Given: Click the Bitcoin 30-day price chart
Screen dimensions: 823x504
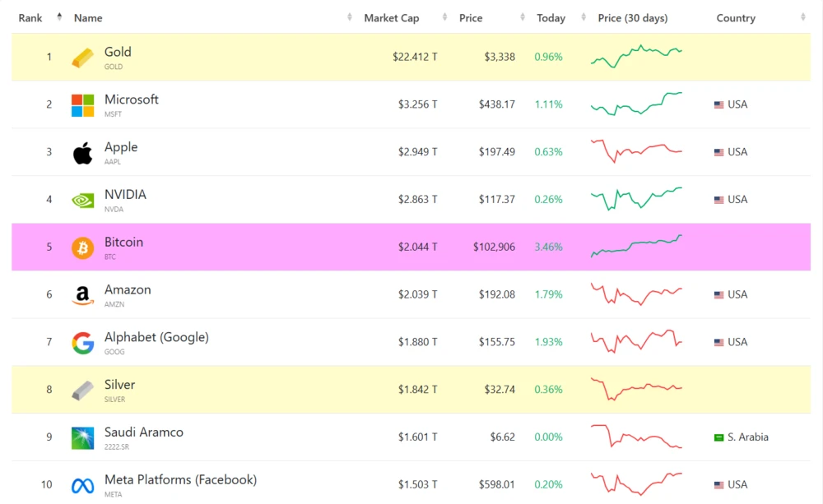Looking at the screenshot, I should click(636, 246).
